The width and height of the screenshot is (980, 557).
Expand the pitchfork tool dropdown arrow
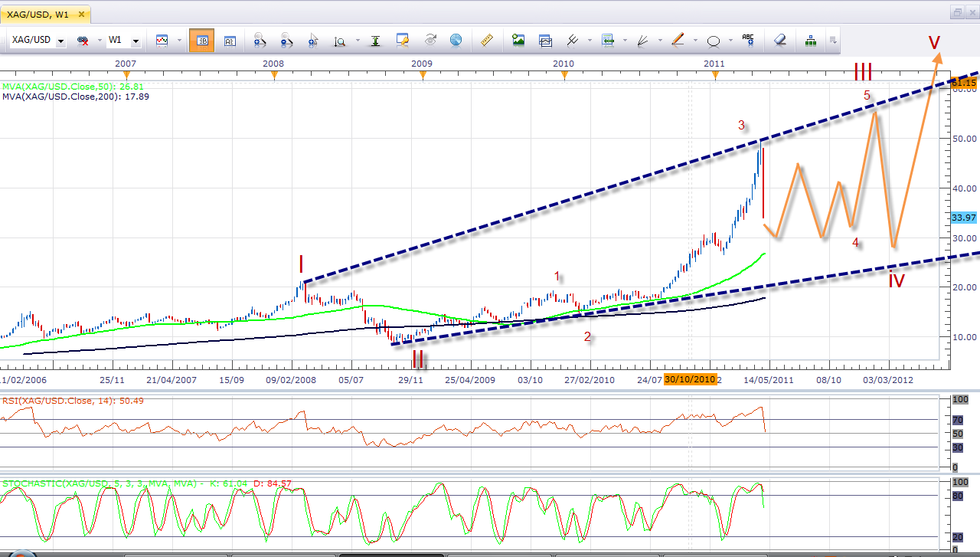589,41
